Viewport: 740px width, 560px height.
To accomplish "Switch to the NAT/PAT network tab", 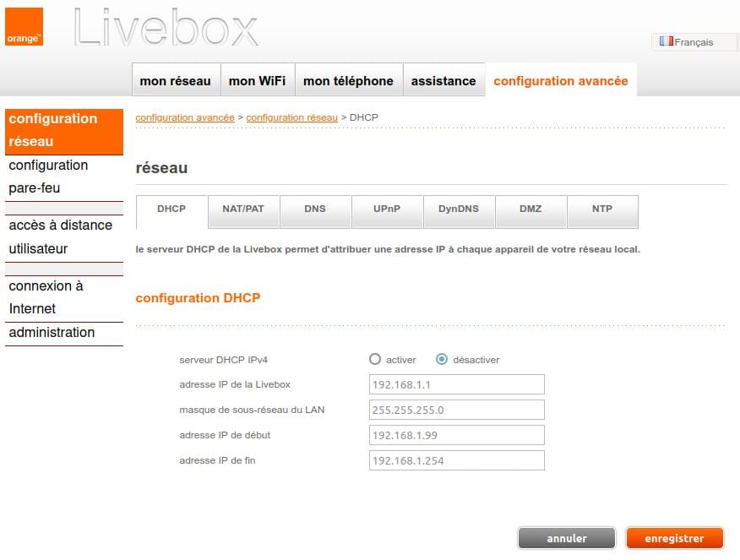I will click(x=243, y=209).
